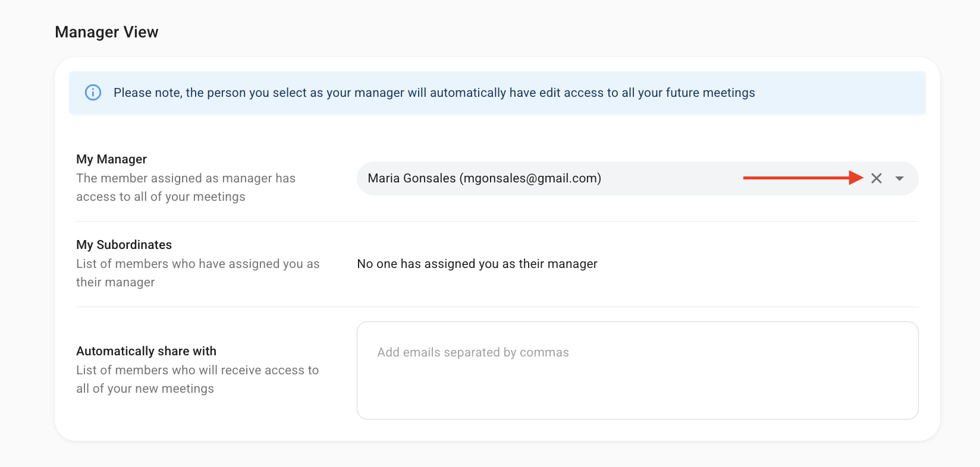Click the Automatically share with label
The height and width of the screenshot is (467, 980).
click(x=146, y=351)
